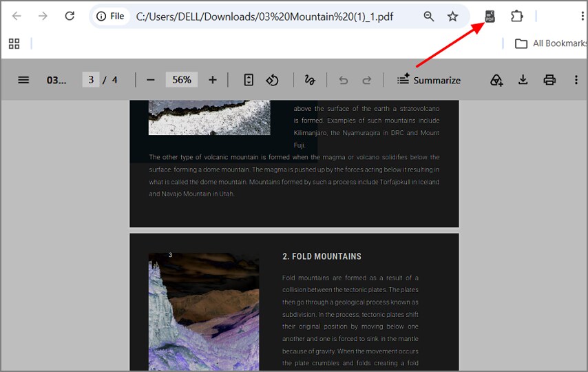The height and width of the screenshot is (372, 588).
Task: Click the word 'Fuji.' in paragraph
Action: 300,145
